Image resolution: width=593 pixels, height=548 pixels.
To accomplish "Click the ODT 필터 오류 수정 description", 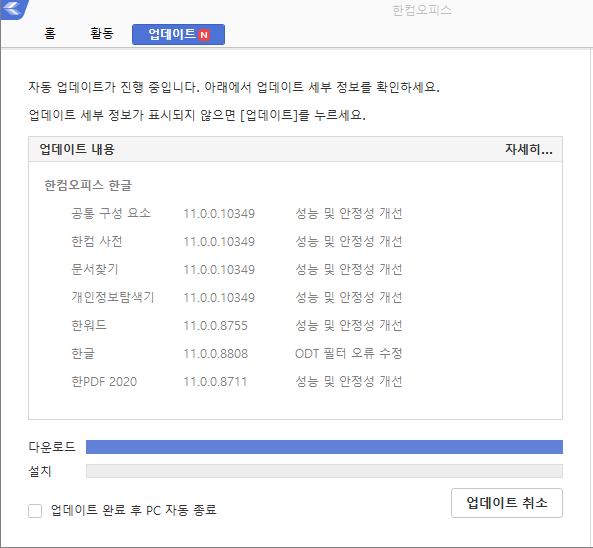I will coord(348,353).
